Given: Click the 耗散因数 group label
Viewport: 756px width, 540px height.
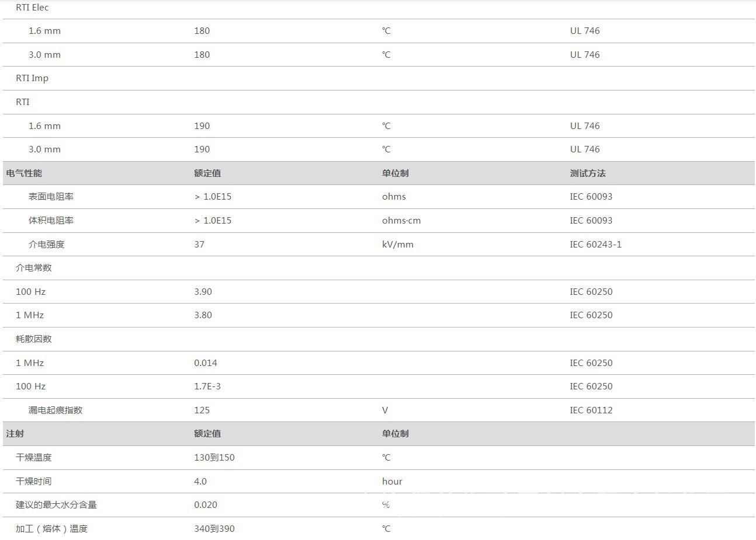Looking at the screenshot, I should pyautogui.click(x=34, y=339).
